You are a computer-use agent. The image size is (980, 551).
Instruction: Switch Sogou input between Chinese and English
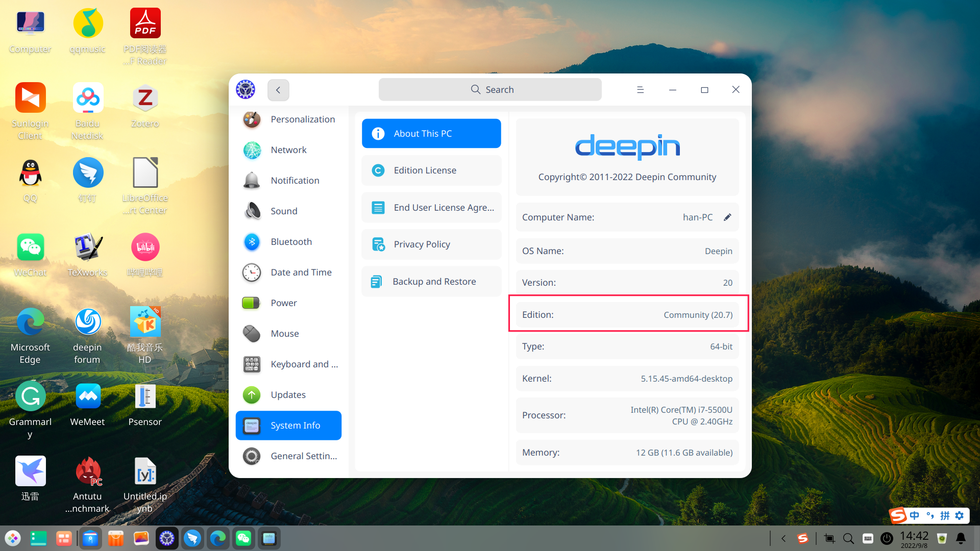coord(915,516)
